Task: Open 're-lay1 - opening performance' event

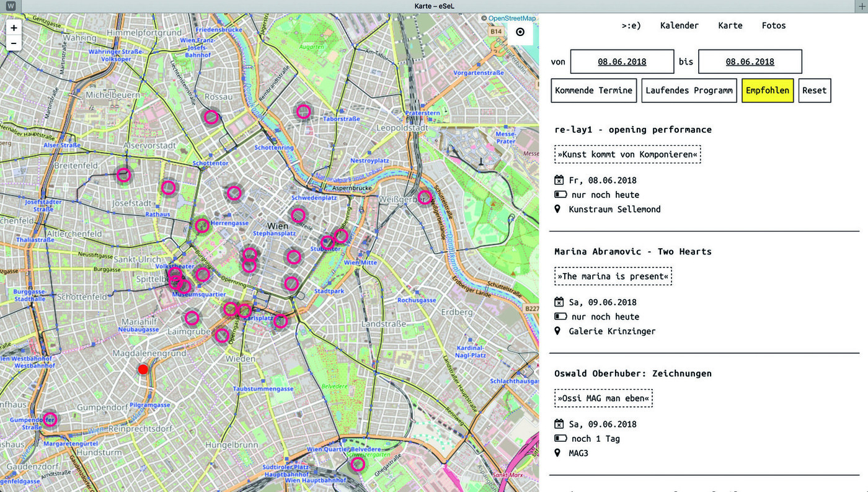Action: [633, 130]
